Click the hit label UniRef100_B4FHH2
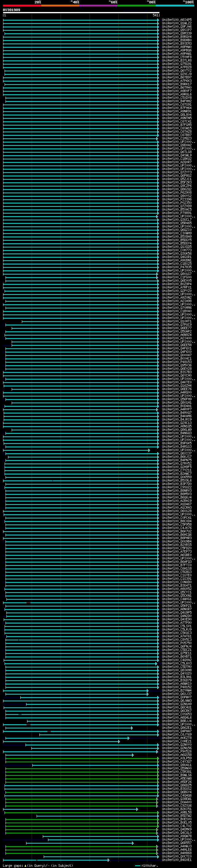Viewport: 197px width, 868px height. coord(177,101)
